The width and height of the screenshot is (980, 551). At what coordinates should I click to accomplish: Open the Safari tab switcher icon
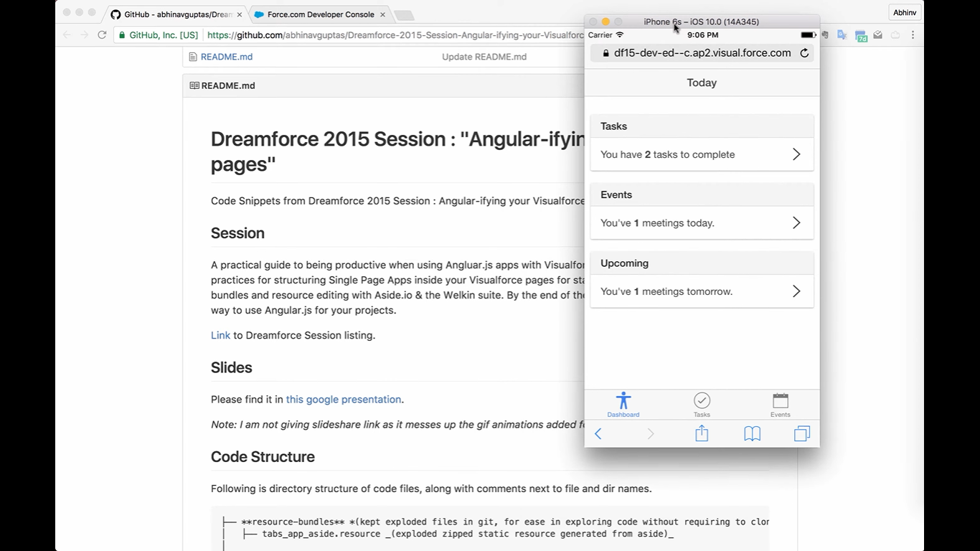point(801,433)
